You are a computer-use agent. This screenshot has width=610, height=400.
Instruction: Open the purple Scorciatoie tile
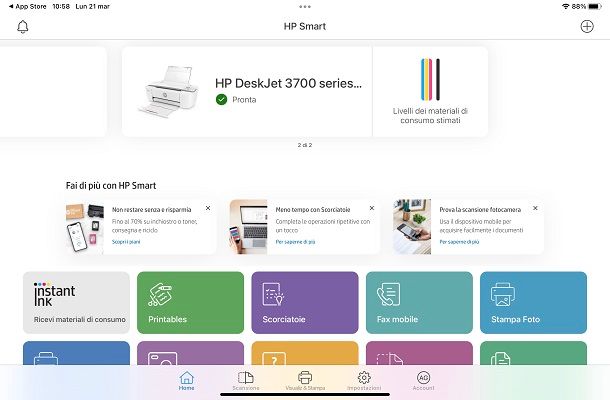(x=305, y=302)
